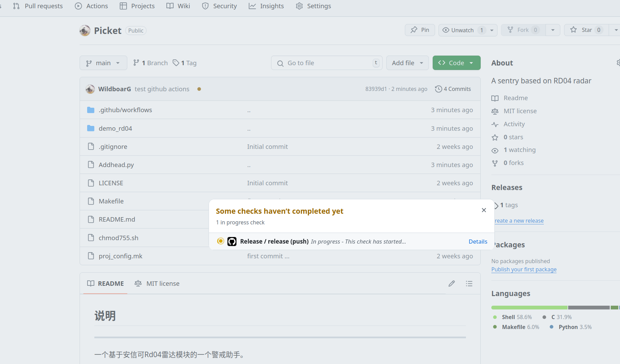The image size is (620, 364).
Task: Click the Release / release (push) check
Action: point(274,242)
